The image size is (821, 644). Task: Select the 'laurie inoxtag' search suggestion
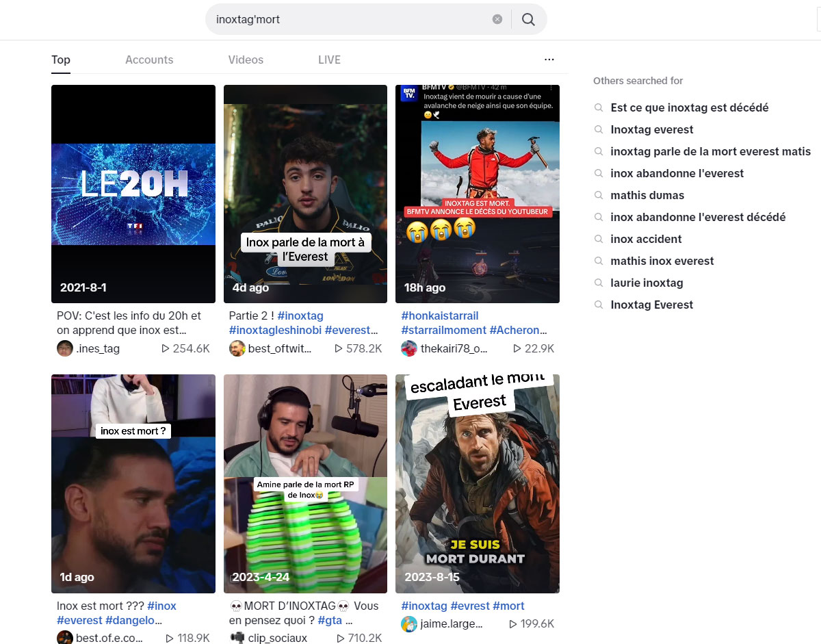click(x=647, y=283)
